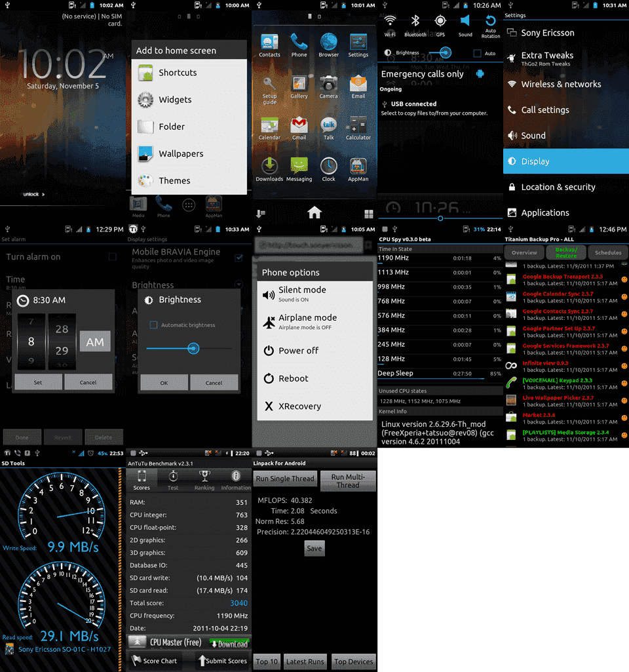Click Save in Linpack
This screenshot has width=629, height=672.
[x=314, y=548]
